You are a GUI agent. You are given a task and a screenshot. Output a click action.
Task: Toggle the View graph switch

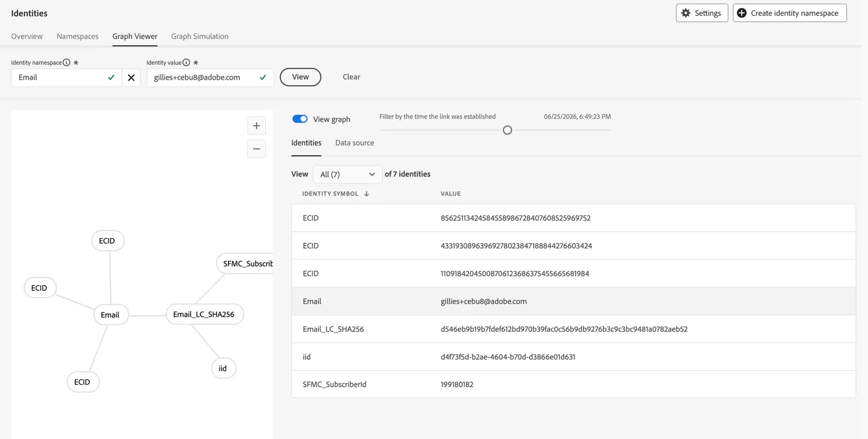pyautogui.click(x=300, y=119)
